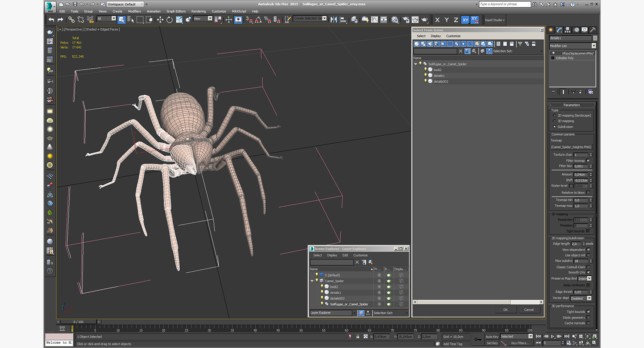Click the Redo arrow in main toolbar
644x348 pixels.
(60, 20)
